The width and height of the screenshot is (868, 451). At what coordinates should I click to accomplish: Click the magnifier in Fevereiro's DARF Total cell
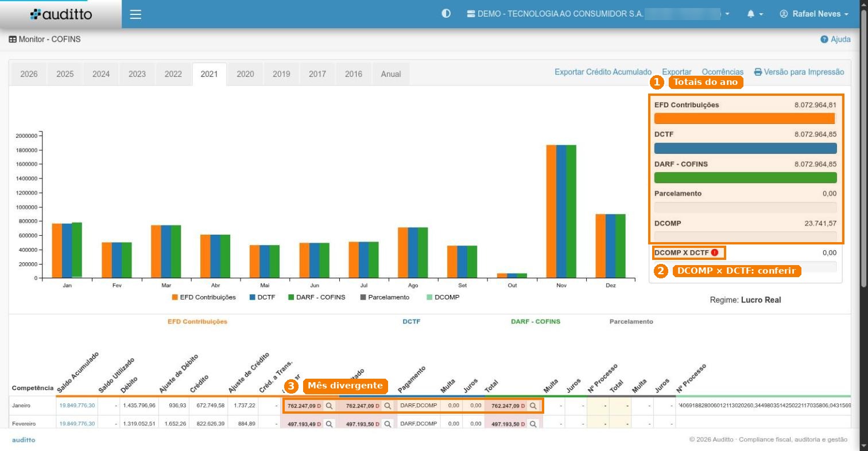(533, 424)
